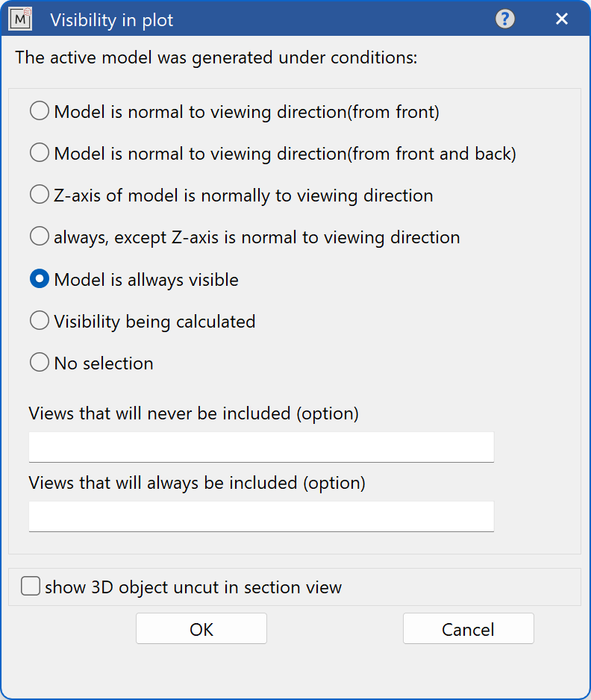This screenshot has width=591, height=700.
Task: Pick 'always, except Z-axis is normal' option
Action: [39, 237]
